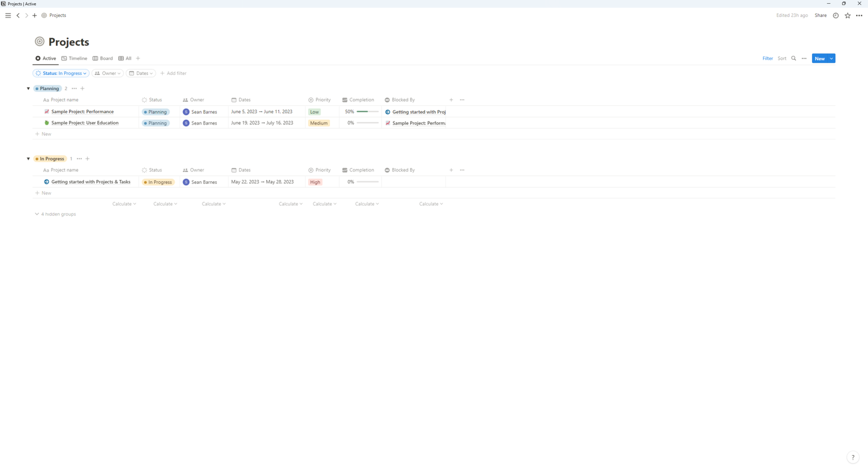Open the sidebar hamburger menu
868x472 pixels.
pyautogui.click(x=8, y=16)
